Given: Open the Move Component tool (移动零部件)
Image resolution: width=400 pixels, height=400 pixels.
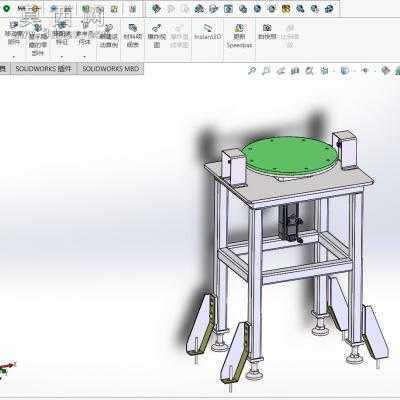Looking at the screenshot, I should 13,33.
